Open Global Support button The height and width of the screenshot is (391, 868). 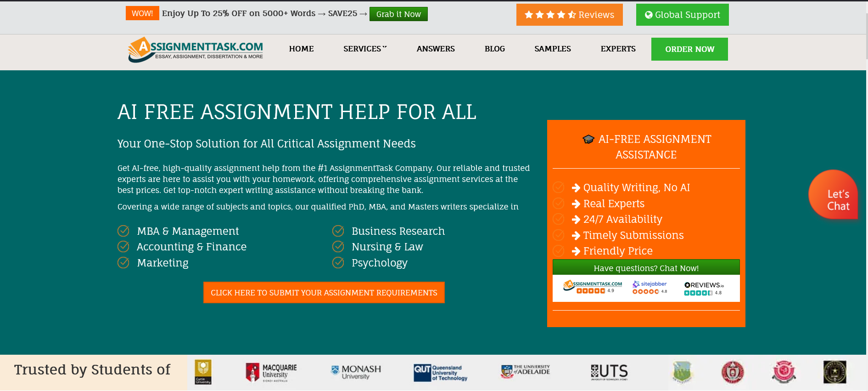[682, 15]
